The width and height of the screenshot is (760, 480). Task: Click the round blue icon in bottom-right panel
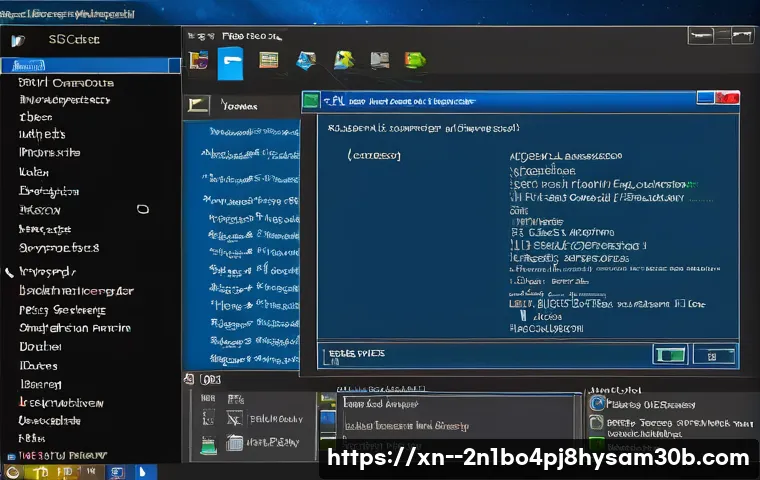598,403
